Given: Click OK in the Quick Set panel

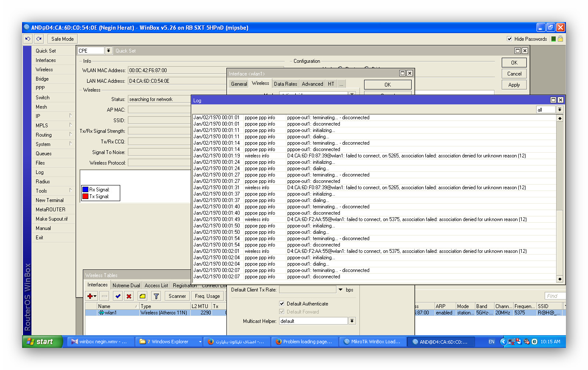Looking at the screenshot, I should pyautogui.click(x=514, y=62).
